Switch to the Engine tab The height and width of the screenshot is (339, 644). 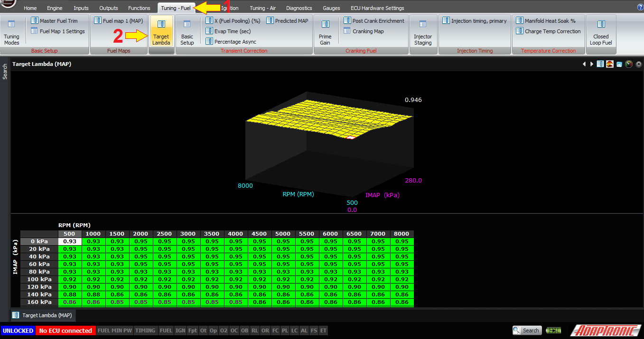[x=55, y=8]
